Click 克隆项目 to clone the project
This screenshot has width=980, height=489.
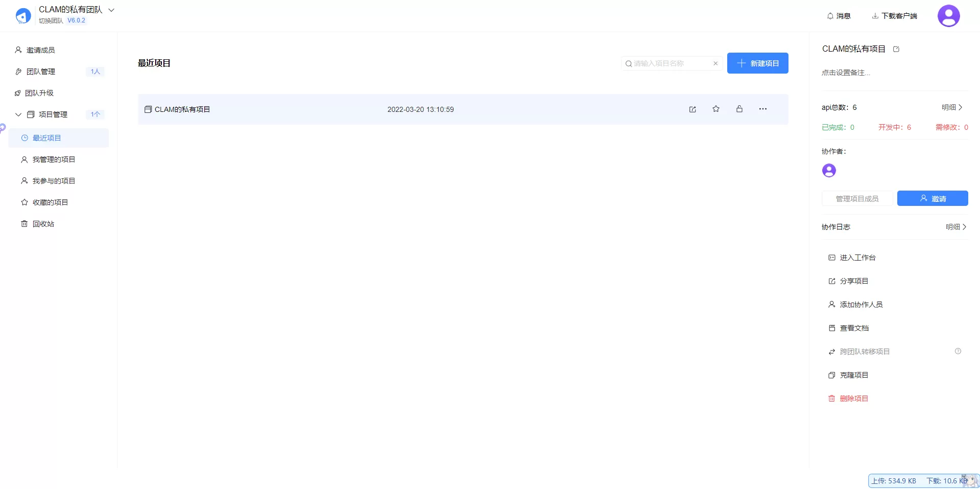click(854, 375)
